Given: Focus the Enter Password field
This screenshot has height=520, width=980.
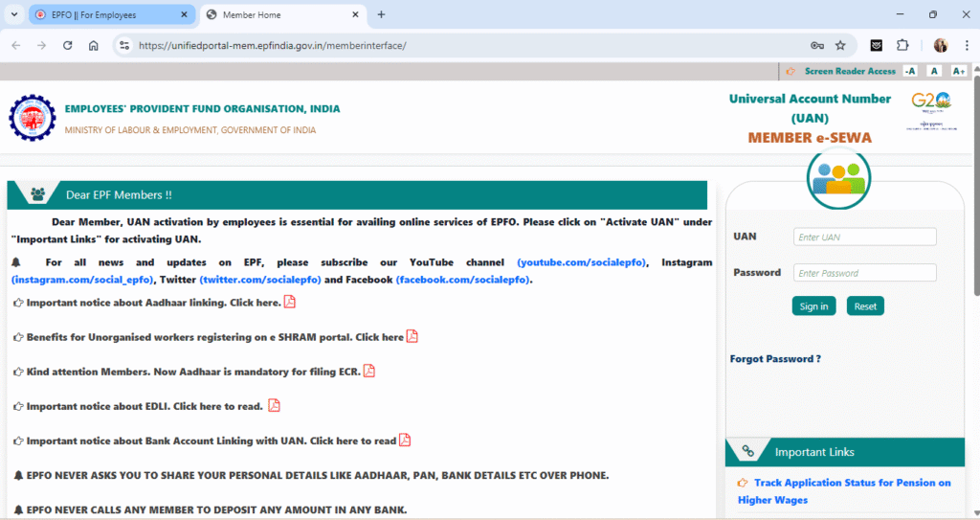Looking at the screenshot, I should (864, 273).
